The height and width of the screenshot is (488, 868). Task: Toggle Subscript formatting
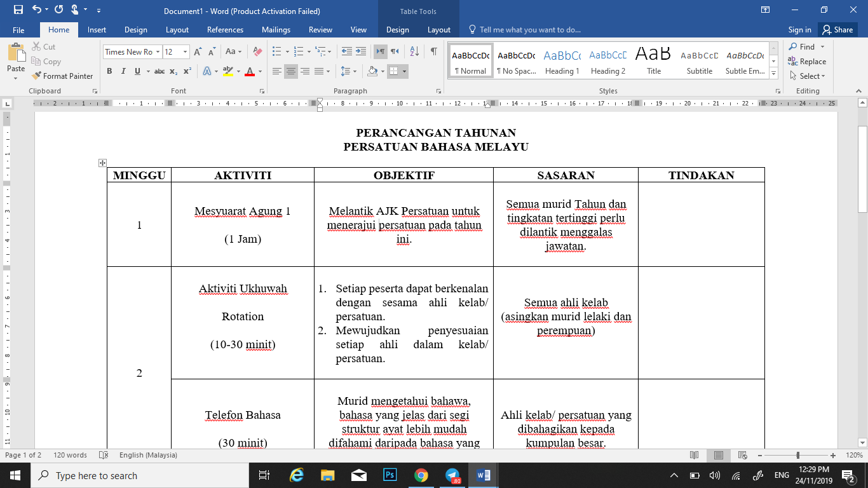(173, 71)
